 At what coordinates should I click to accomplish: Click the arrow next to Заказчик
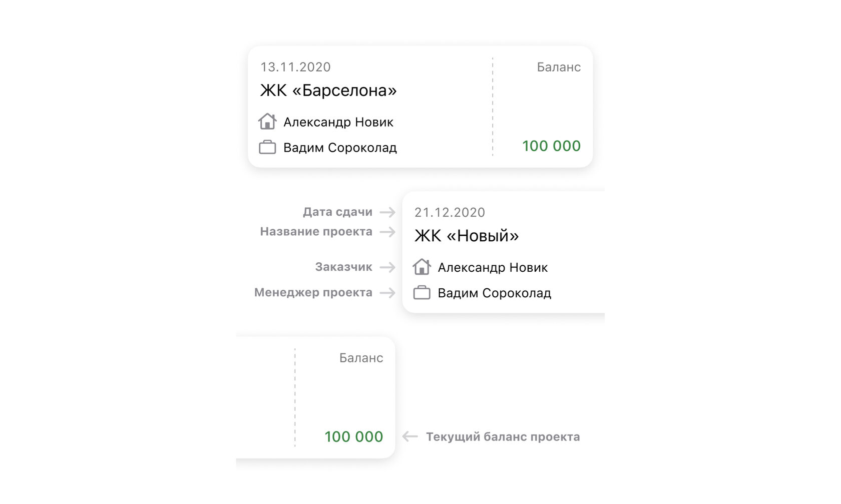point(387,267)
